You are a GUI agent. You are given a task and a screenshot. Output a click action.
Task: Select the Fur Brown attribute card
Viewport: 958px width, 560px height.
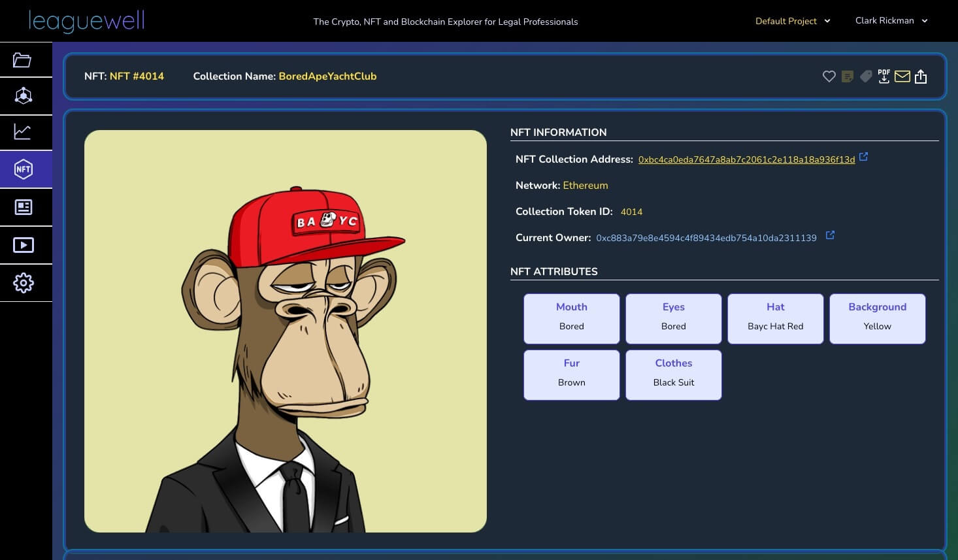click(x=572, y=375)
